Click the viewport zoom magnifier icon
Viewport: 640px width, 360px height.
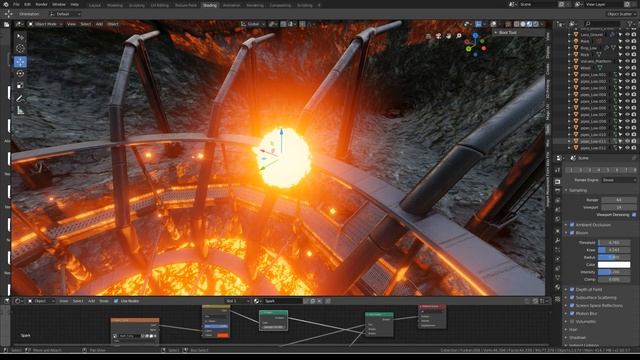pos(459,36)
